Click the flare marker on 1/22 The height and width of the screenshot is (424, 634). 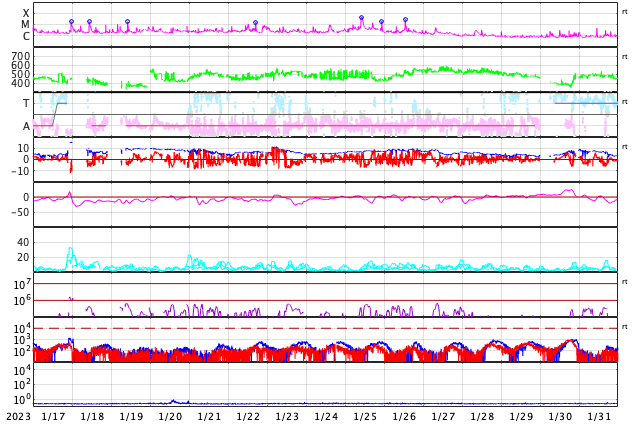point(255,23)
